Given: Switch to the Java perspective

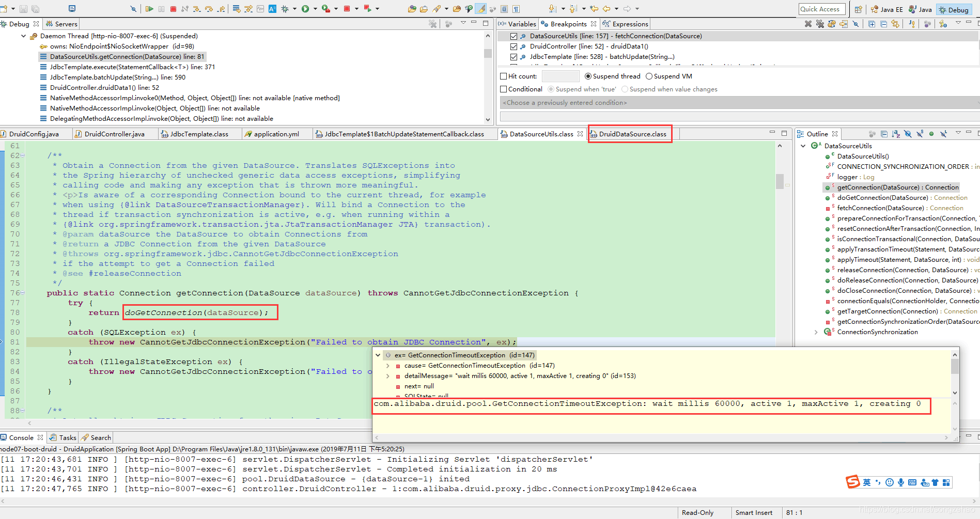Looking at the screenshot, I should [x=920, y=9].
